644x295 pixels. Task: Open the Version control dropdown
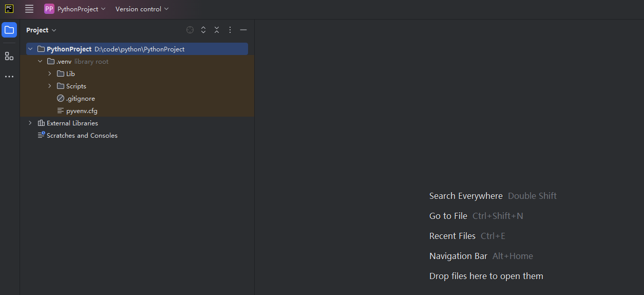142,9
